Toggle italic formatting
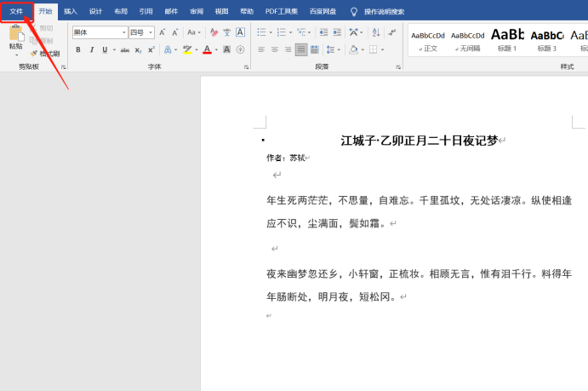 92,49
